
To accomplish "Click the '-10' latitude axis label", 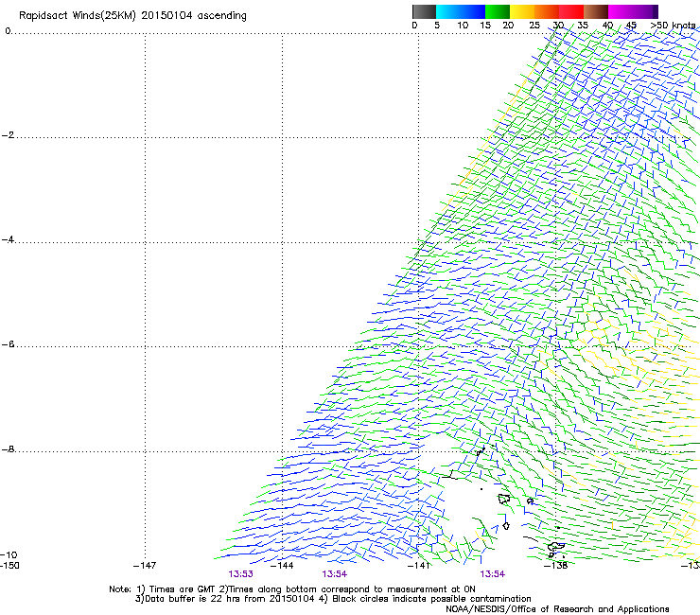I will coord(9,555).
